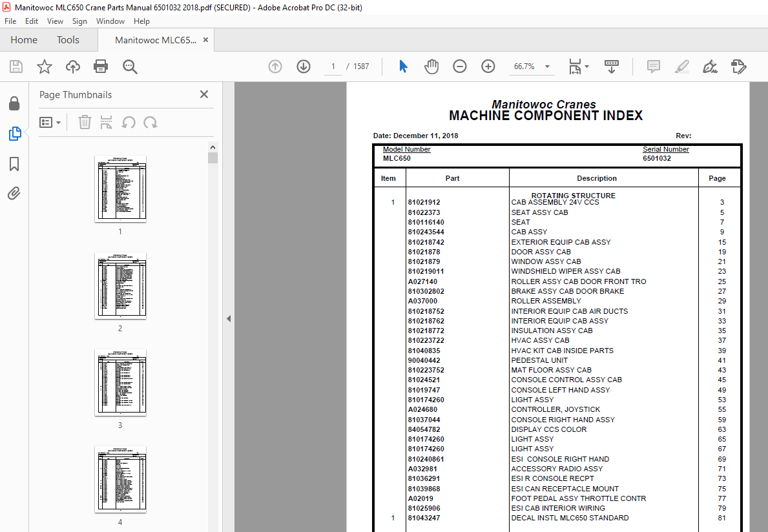This screenshot has width=768, height=532.
Task: Click 'WINDSHIELD WIPER ASSY CAB' row text
Action: tap(566, 271)
